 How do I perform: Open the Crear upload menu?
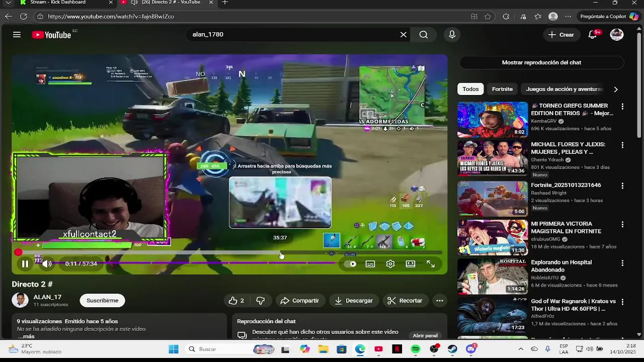click(x=561, y=35)
